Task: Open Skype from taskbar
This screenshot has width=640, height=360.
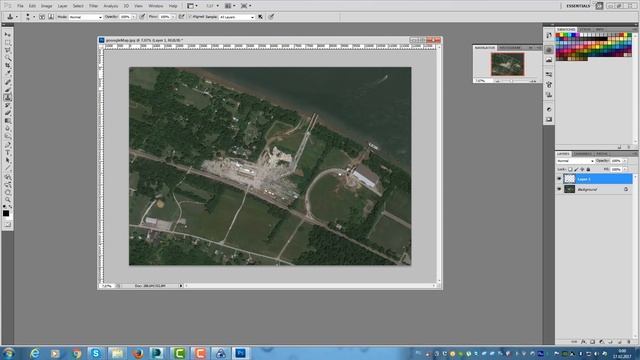Action: (96, 353)
